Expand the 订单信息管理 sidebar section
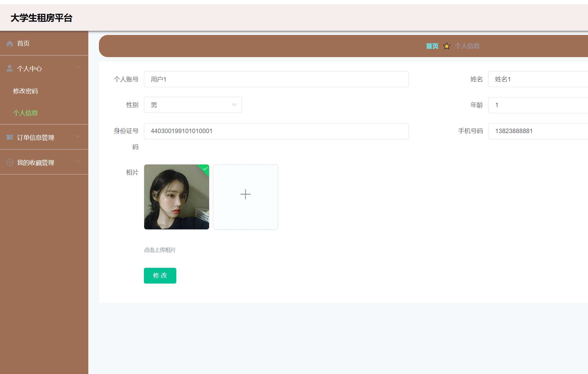The width and height of the screenshot is (588, 374). tap(77, 137)
